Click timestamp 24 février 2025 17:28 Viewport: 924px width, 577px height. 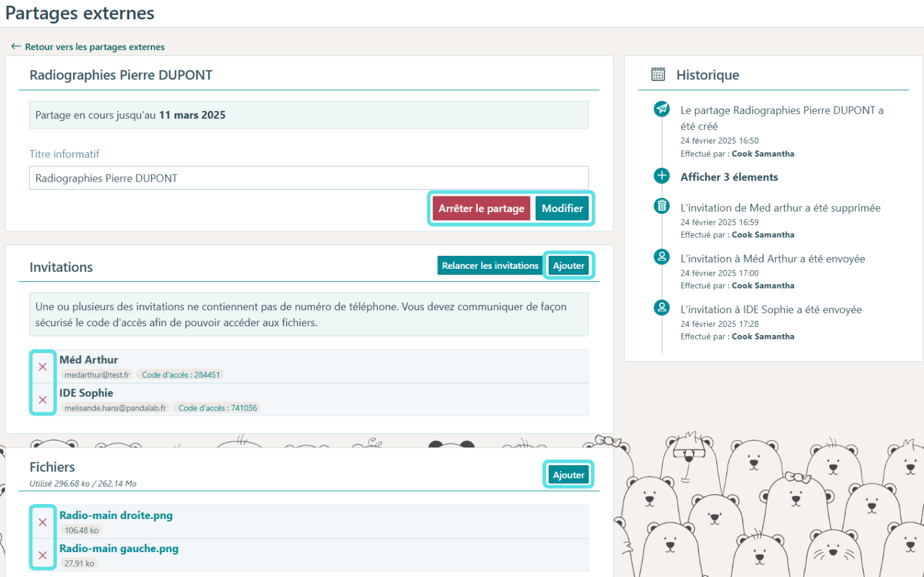pos(719,324)
